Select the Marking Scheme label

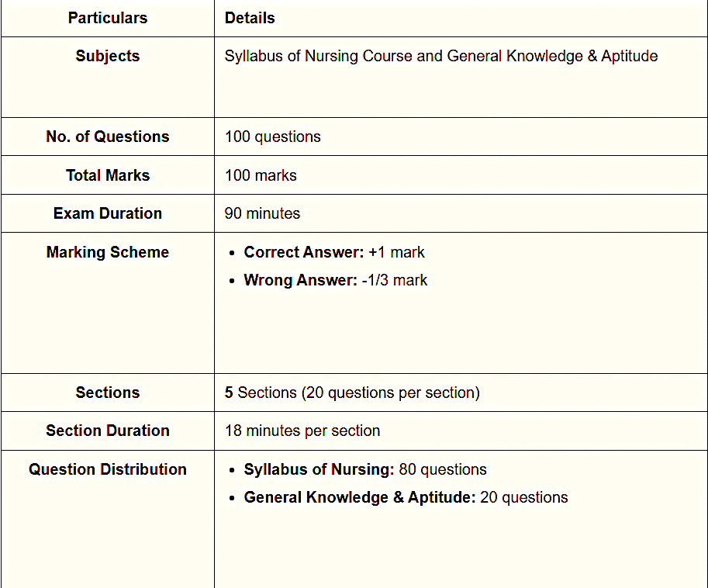point(107,252)
